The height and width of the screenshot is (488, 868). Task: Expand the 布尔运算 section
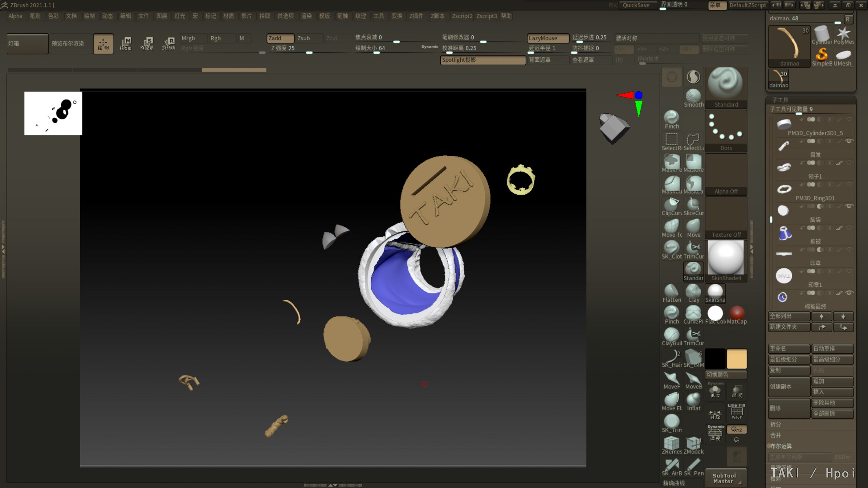coord(781,446)
